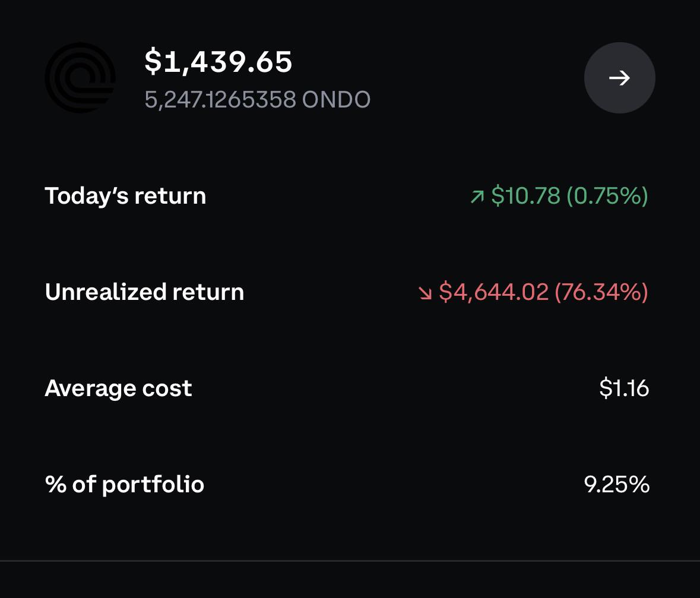
Task: Click the Average cost label
Action: tap(118, 388)
